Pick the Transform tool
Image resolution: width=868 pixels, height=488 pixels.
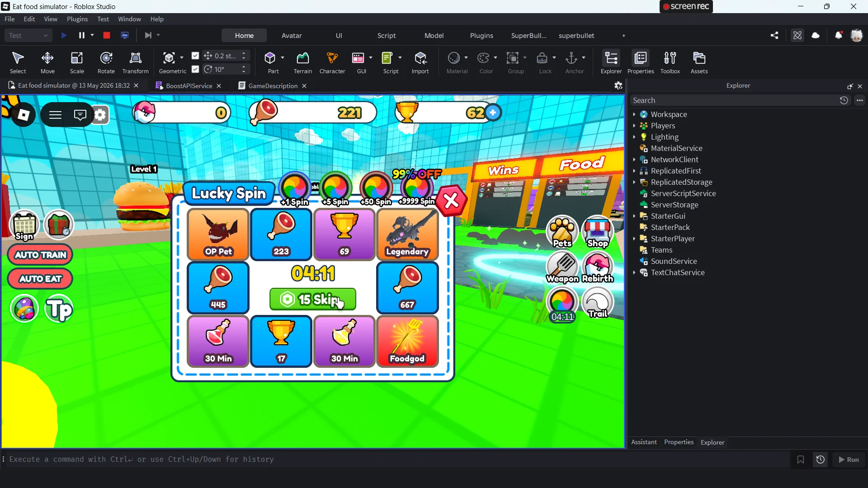click(x=135, y=62)
